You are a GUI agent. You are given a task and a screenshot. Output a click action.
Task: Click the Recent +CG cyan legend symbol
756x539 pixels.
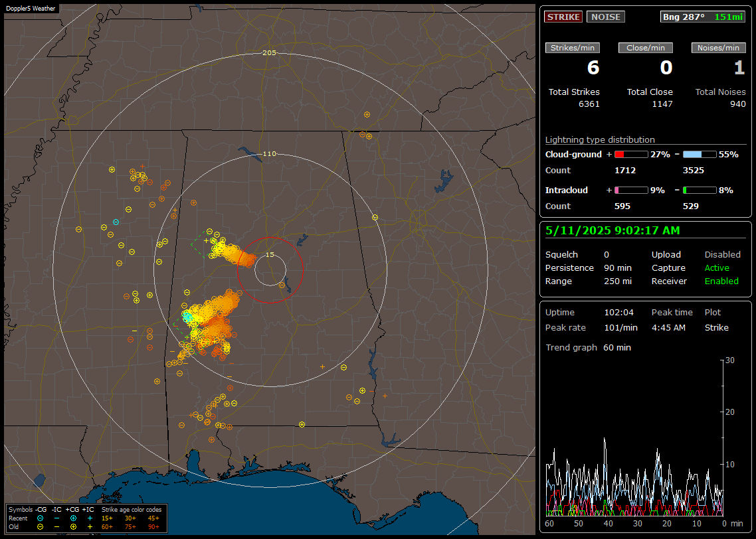(x=73, y=518)
